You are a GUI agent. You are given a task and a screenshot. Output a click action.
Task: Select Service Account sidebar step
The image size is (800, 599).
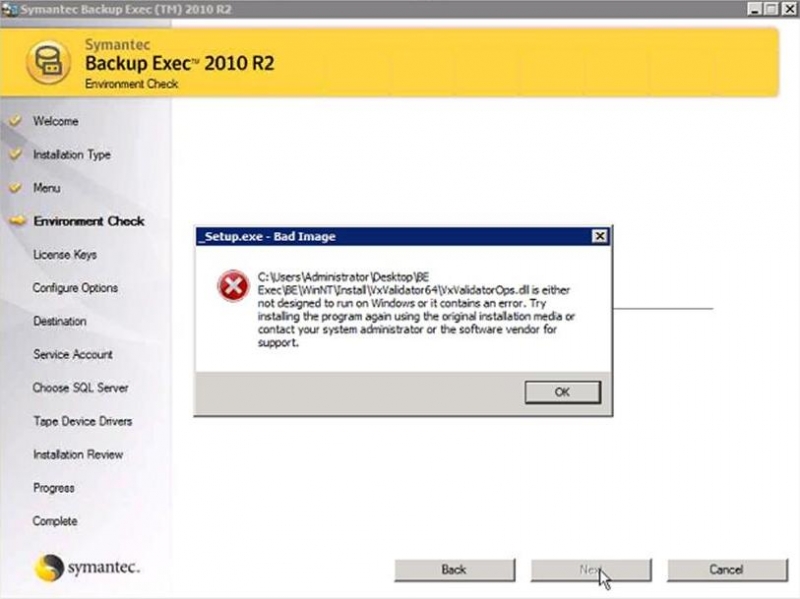[x=73, y=354]
